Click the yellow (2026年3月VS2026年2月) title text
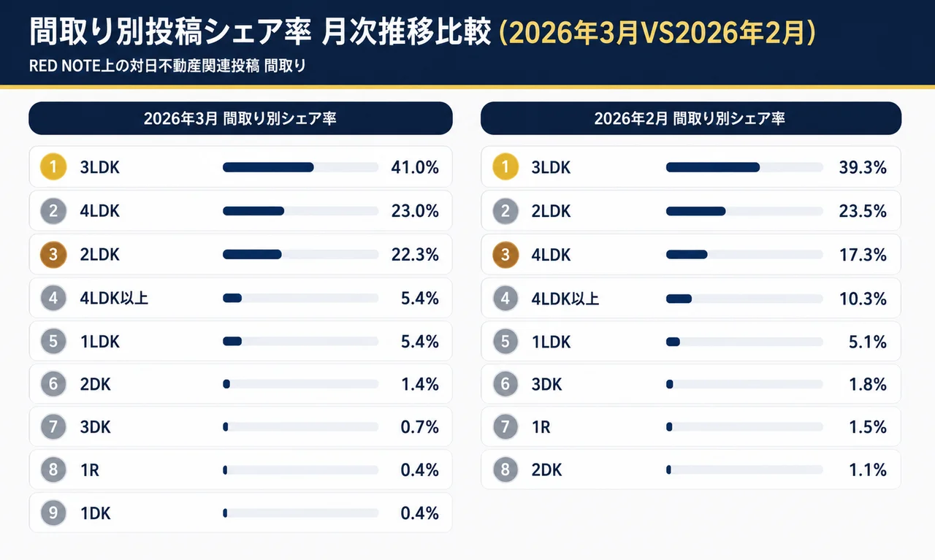 coord(656,33)
